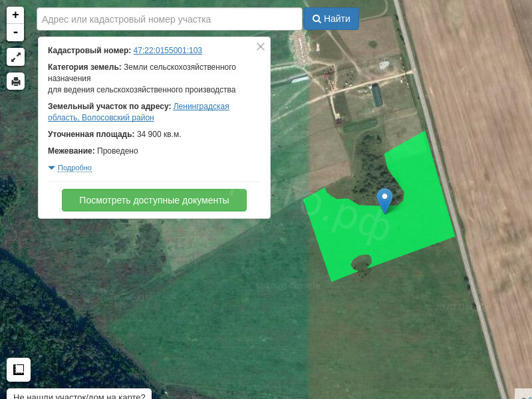Click the print map icon
This screenshot has width=532, height=399.
[x=15, y=81]
